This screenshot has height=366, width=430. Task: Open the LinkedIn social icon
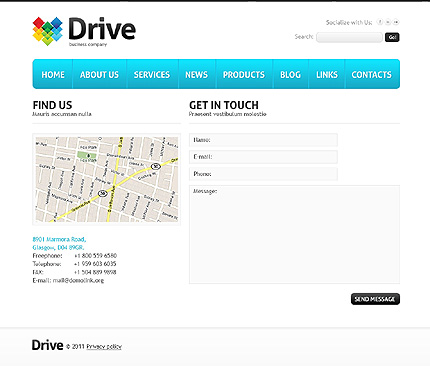[388, 22]
